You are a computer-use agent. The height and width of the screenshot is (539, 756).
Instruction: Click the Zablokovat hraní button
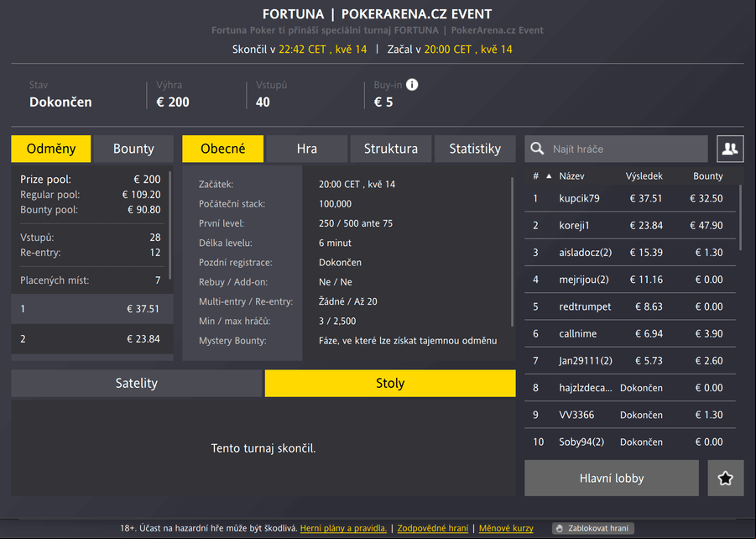click(x=593, y=528)
